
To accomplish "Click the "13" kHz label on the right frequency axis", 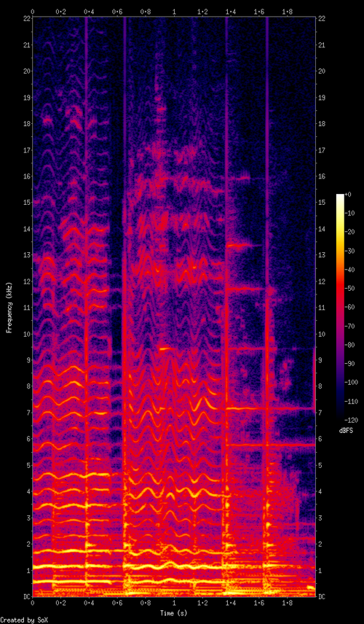I will 323,255.
